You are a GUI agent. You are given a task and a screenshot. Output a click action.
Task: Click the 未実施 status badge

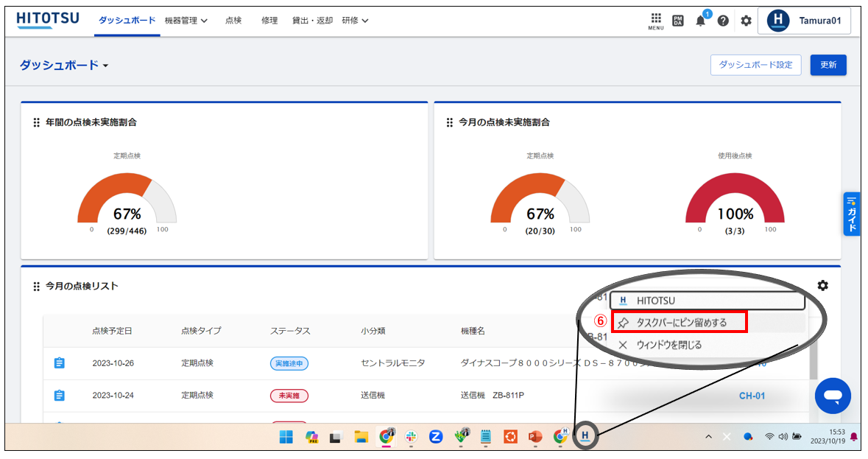[x=289, y=396]
